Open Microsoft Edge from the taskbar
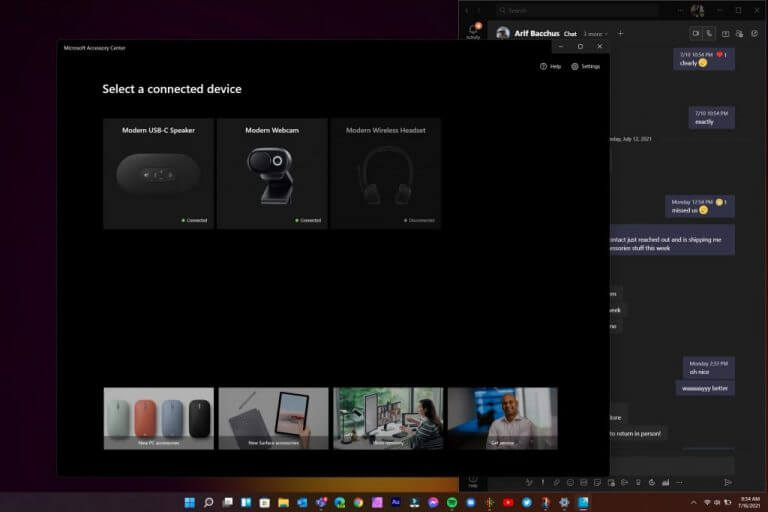The width and height of the screenshot is (768, 512). [339, 502]
